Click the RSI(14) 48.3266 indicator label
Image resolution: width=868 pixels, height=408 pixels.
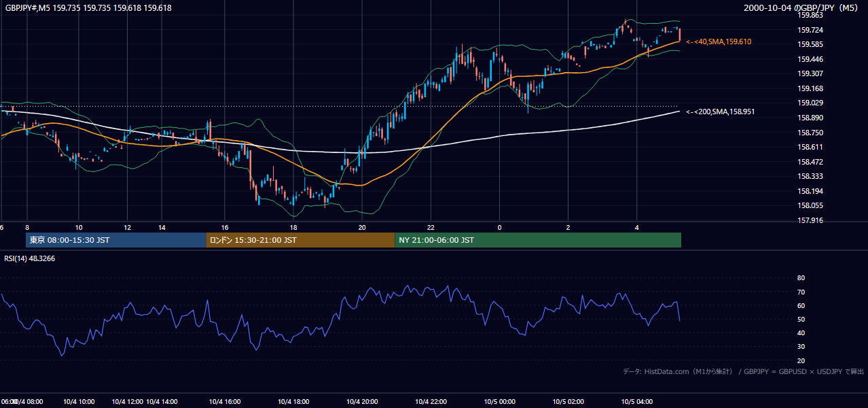click(x=29, y=258)
